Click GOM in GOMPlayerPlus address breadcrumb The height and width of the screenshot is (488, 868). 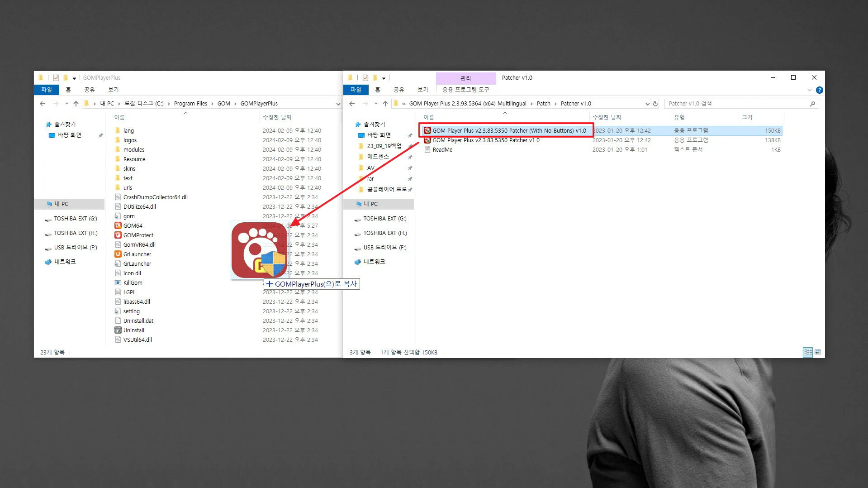224,104
